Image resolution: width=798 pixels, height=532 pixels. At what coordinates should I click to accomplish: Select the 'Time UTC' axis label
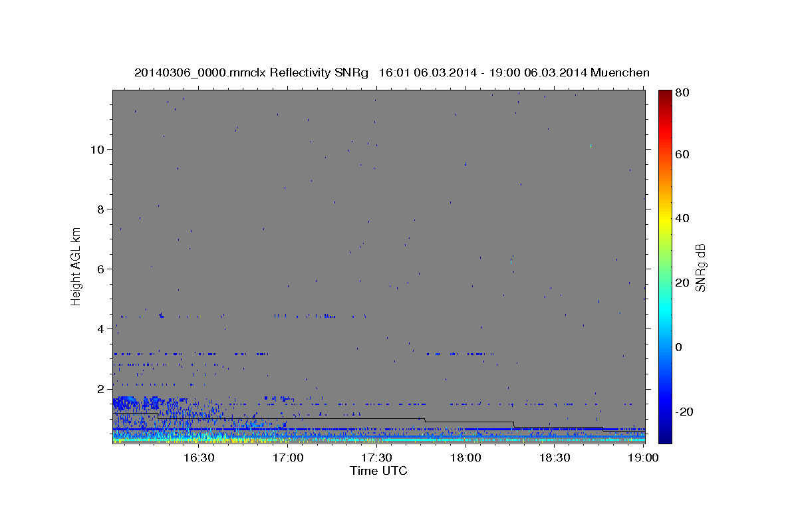coord(378,471)
